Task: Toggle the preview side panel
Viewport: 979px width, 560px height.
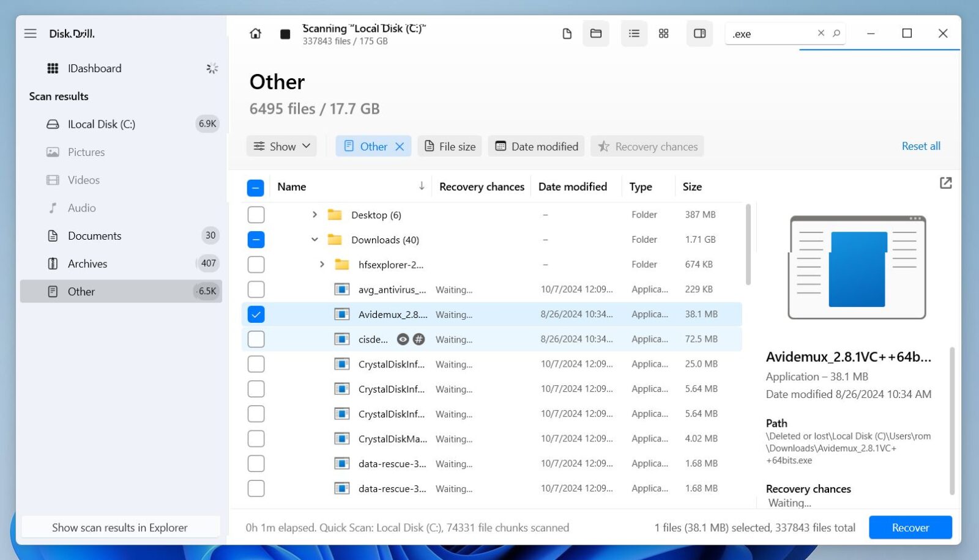Action: click(699, 34)
